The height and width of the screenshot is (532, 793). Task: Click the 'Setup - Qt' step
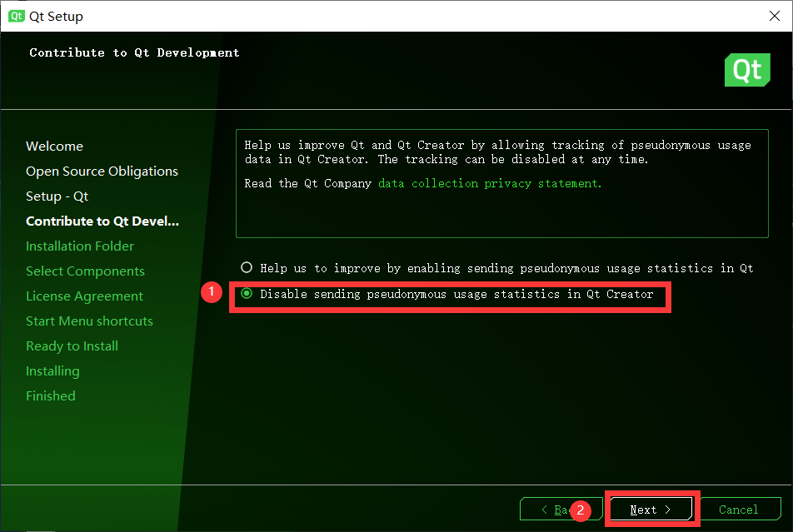click(x=57, y=196)
